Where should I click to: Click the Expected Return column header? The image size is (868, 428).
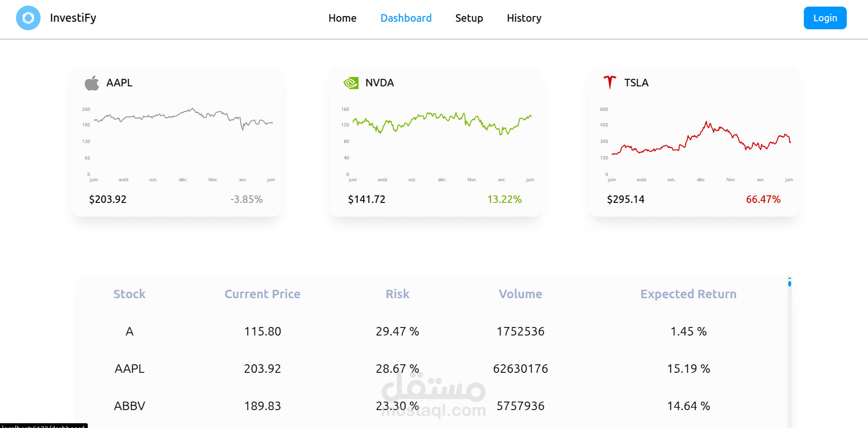pyautogui.click(x=688, y=294)
